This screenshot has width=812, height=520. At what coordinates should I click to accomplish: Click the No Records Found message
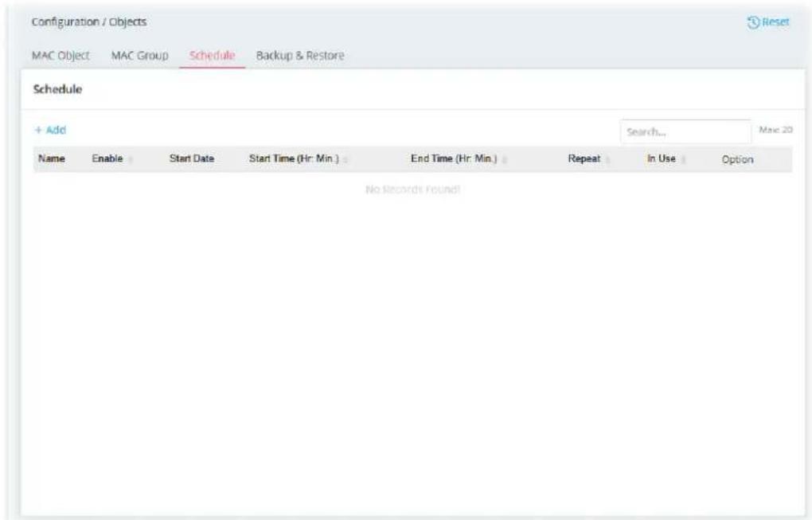coord(412,190)
